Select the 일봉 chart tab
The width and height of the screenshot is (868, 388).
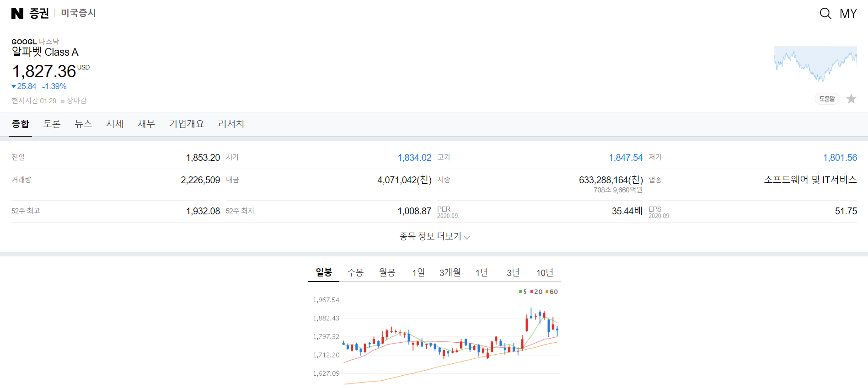tap(324, 272)
